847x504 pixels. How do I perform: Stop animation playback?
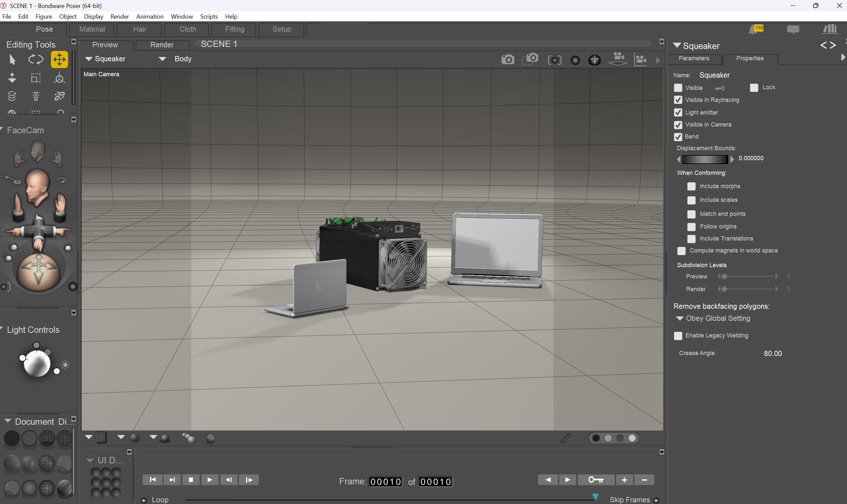191,480
